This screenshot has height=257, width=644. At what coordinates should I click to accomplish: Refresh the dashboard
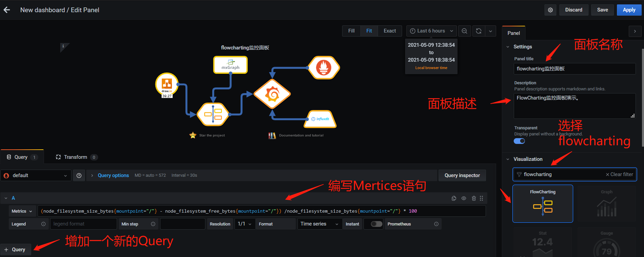pos(479,31)
